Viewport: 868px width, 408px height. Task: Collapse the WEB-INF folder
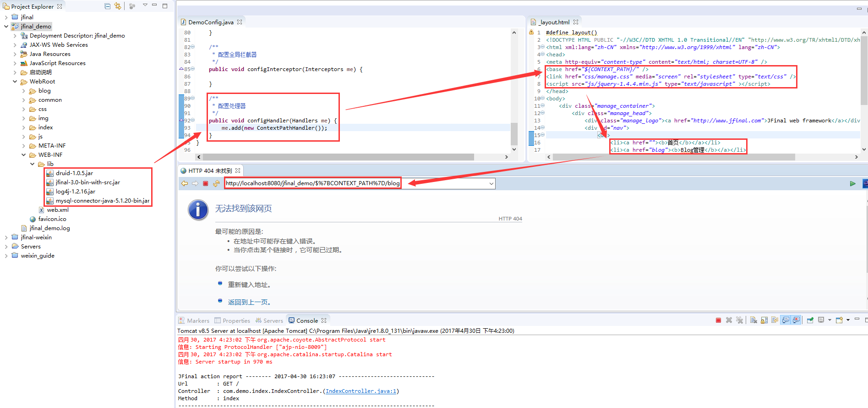[23, 155]
